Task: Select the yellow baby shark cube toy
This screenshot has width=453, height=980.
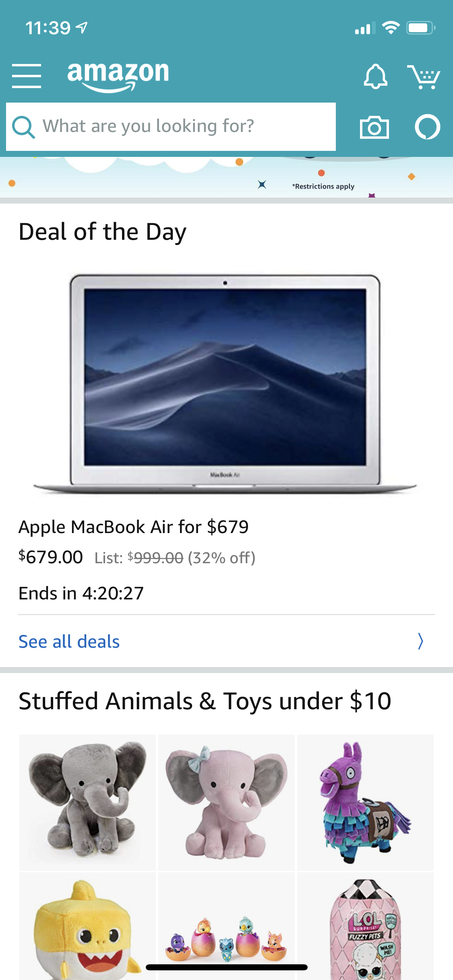Action: (87, 926)
